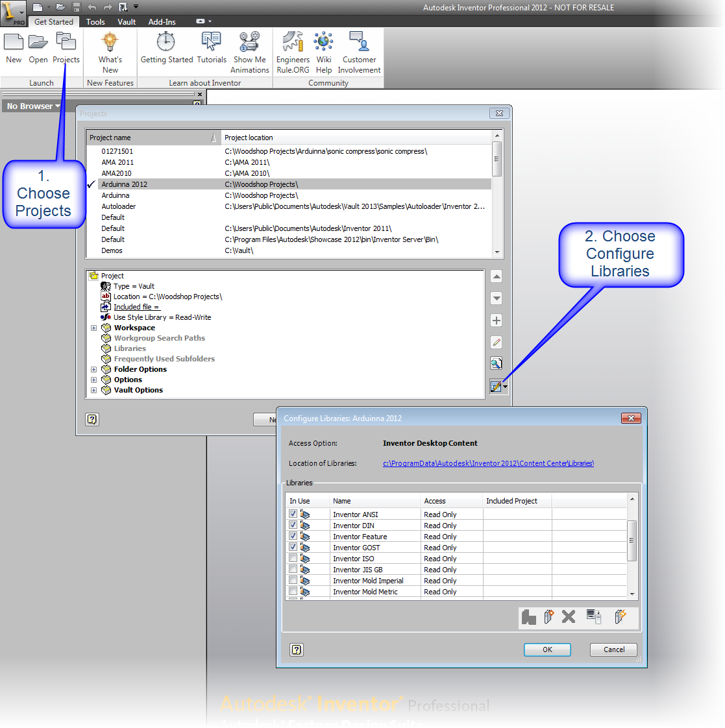725x728 pixels.
Task: Expand the Vault Options node
Action: [x=94, y=391]
